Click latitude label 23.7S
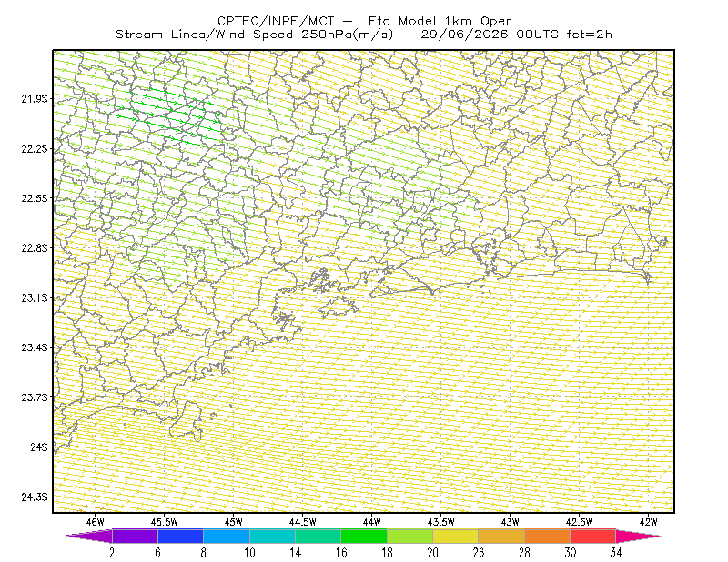This screenshot has width=728, height=562. pyautogui.click(x=35, y=397)
